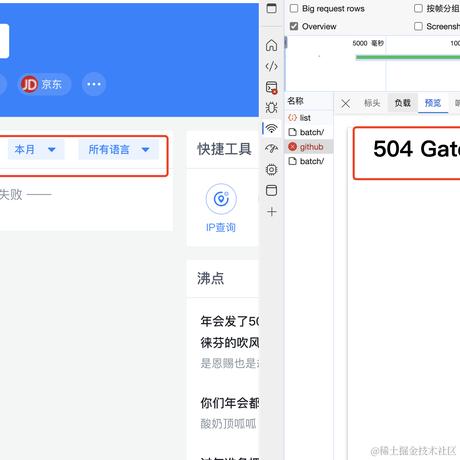The width and height of the screenshot is (460, 460).
Task: Select the list request row
Action: point(309,118)
